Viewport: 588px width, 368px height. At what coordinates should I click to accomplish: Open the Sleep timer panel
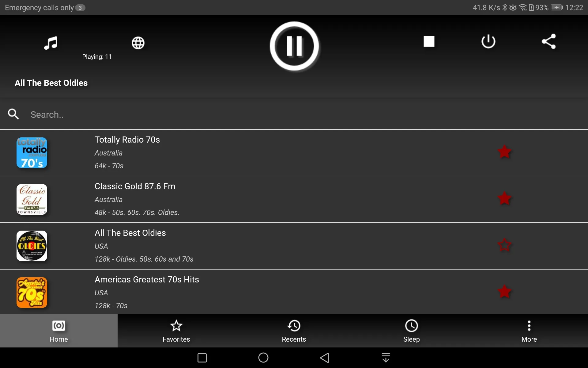pos(412,331)
